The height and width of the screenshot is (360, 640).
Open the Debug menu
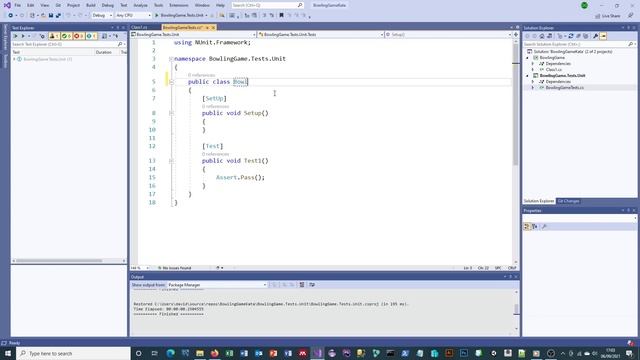tap(108, 5)
